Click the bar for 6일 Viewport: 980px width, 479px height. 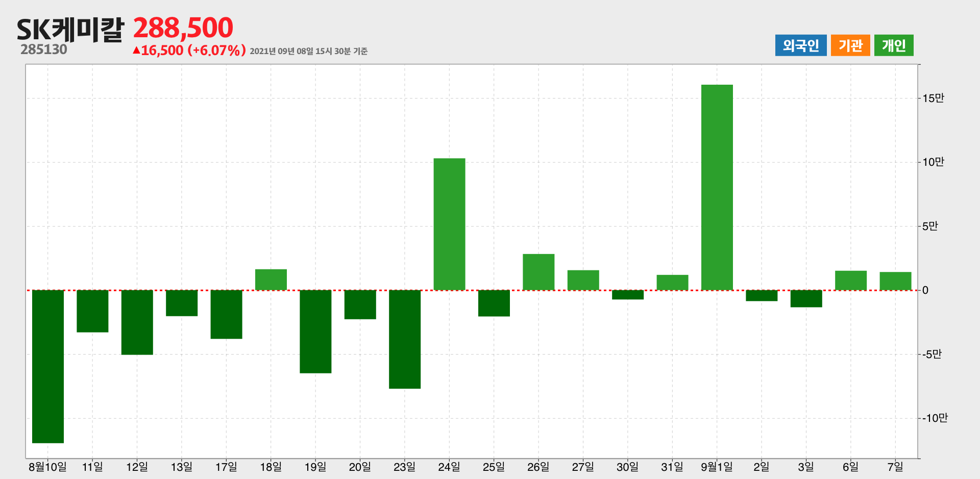[x=851, y=281]
